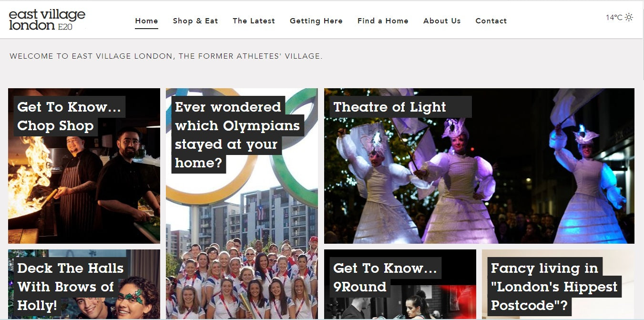Open the Contact page

tap(491, 21)
